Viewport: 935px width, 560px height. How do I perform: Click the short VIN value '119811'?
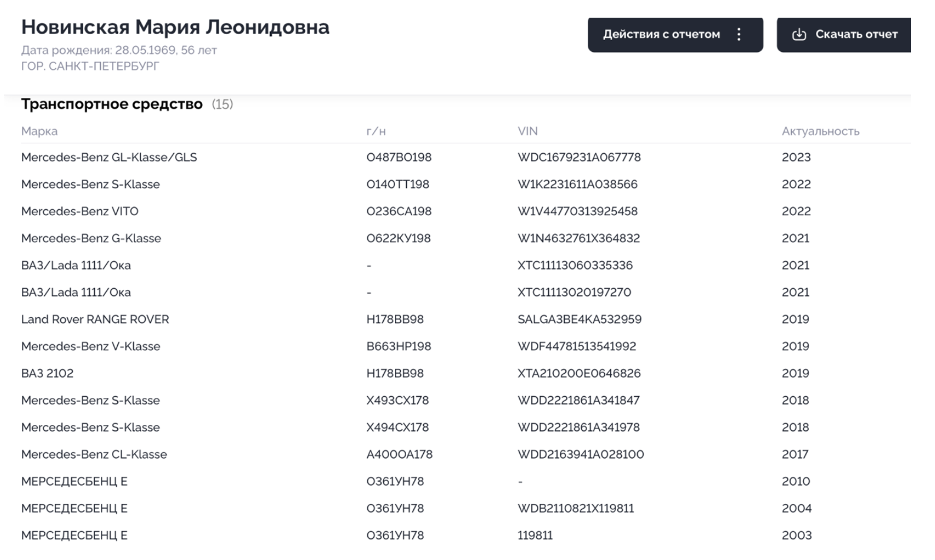[535, 536]
